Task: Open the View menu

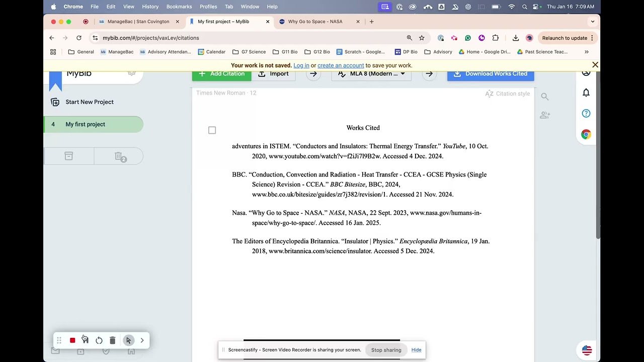Action: (129, 7)
